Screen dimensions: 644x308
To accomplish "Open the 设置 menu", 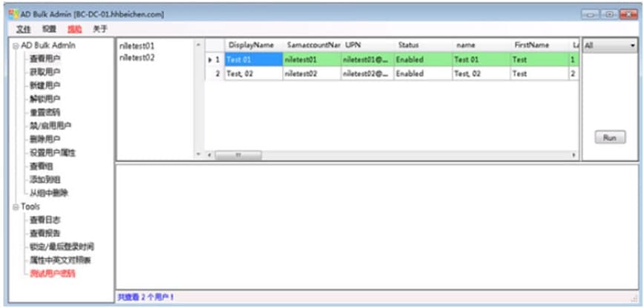I will click(x=49, y=29).
